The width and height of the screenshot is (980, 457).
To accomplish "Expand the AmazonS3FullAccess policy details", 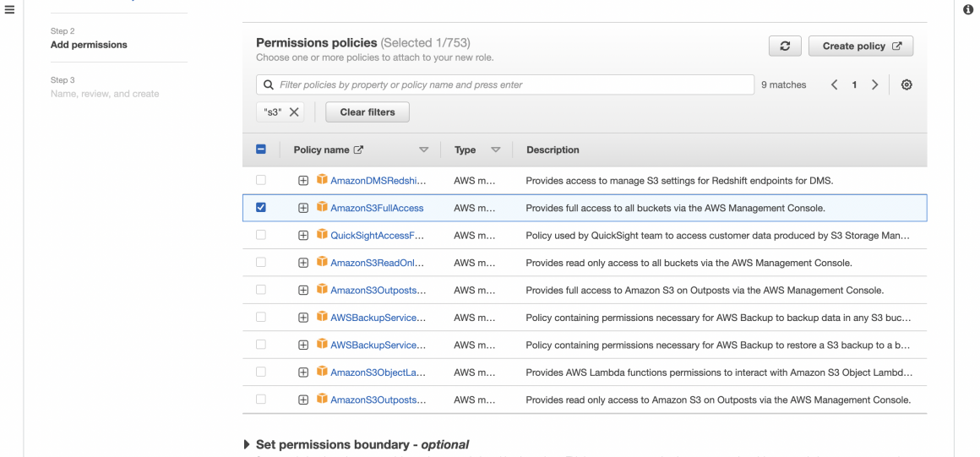I will 303,208.
